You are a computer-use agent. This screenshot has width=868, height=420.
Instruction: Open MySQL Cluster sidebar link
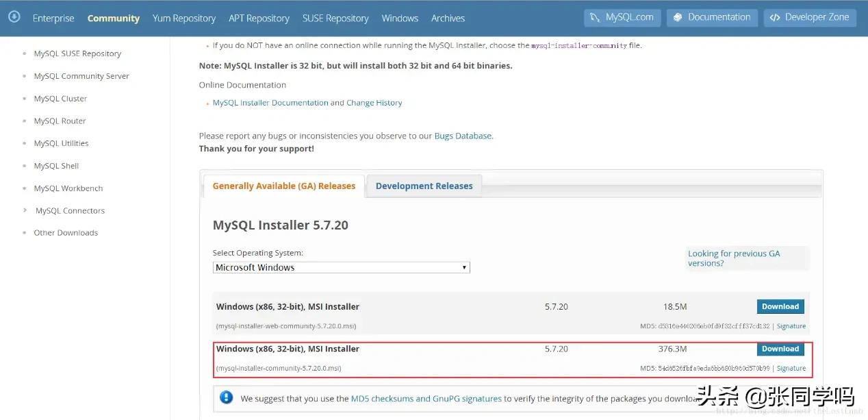[60, 99]
